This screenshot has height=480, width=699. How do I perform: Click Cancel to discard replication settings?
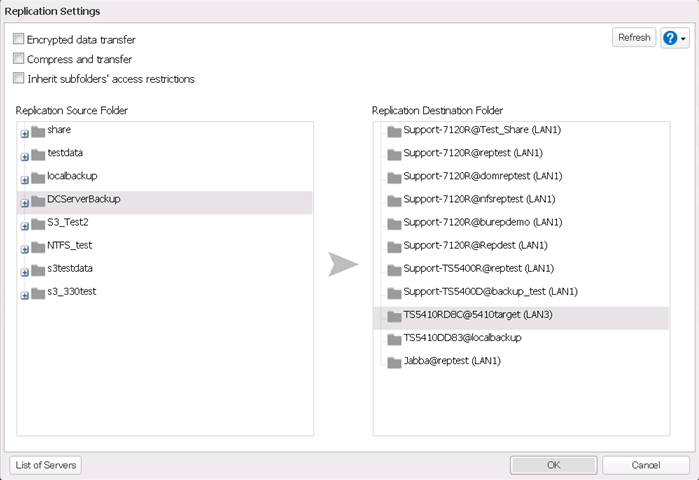coord(645,465)
